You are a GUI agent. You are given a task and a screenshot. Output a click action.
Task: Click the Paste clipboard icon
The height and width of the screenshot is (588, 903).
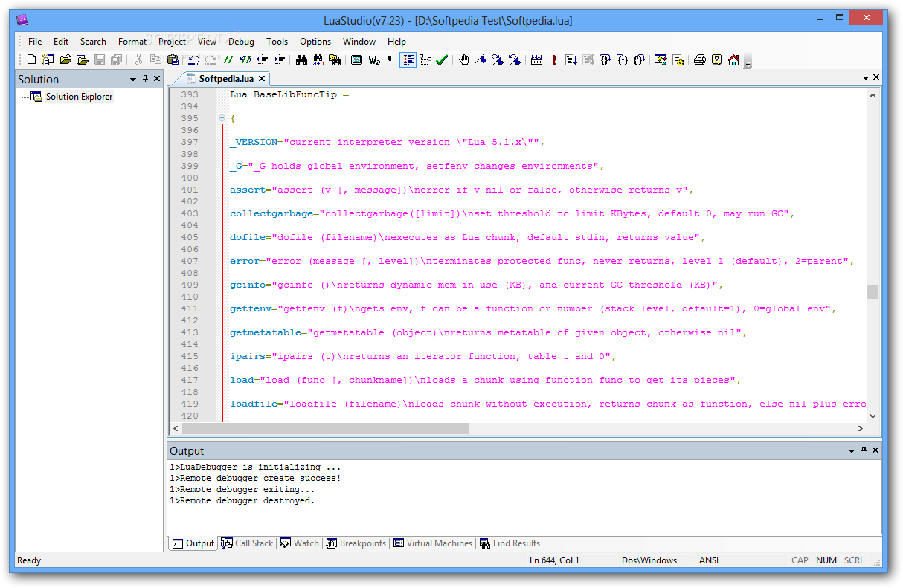click(x=173, y=60)
